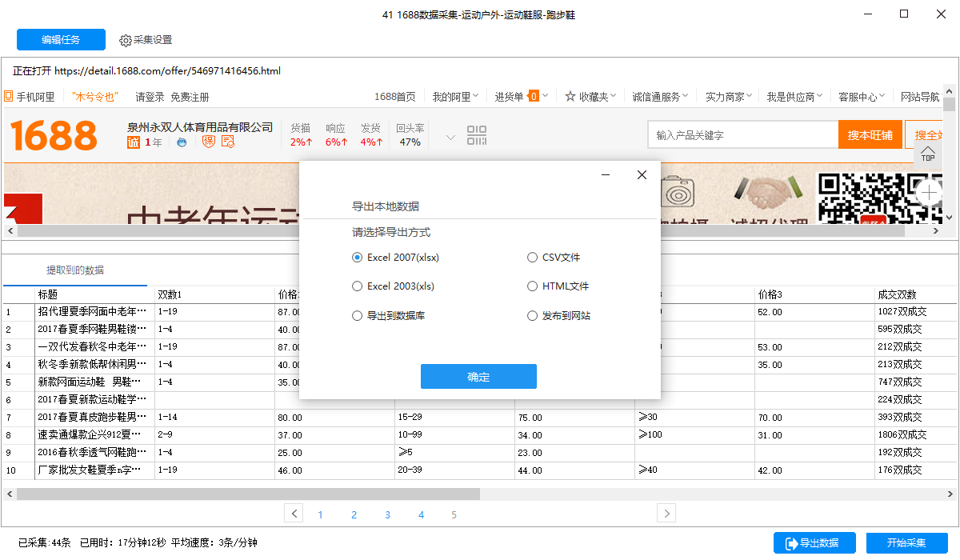Click the 1688 orange logo
960x560 pixels.
(x=54, y=135)
